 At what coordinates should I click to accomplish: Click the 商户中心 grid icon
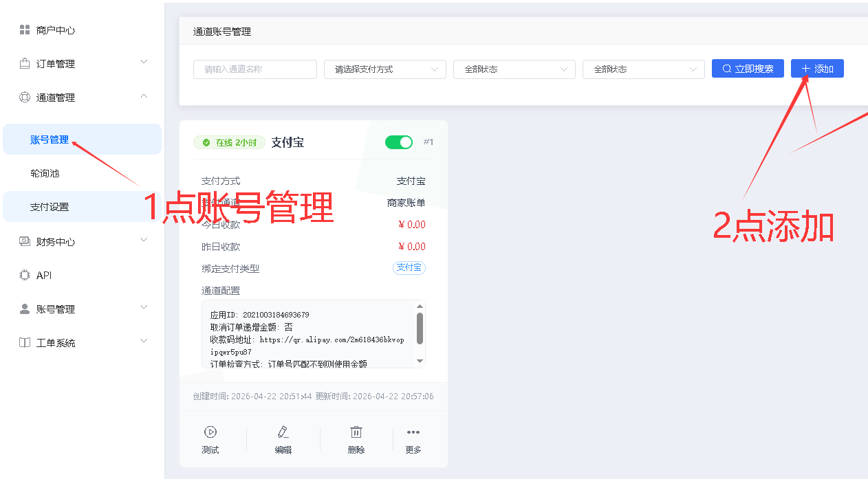coord(25,30)
